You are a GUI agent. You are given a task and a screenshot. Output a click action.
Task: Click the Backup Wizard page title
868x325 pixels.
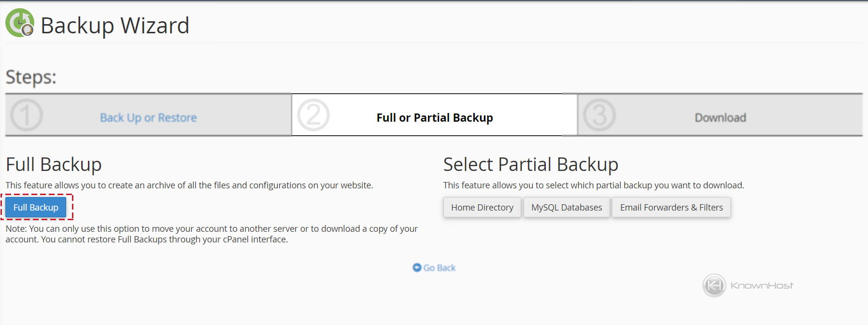click(x=114, y=26)
